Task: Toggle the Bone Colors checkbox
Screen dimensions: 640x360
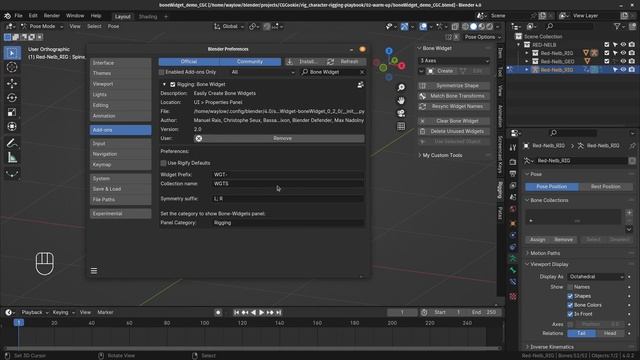Action: click(x=570, y=305)
